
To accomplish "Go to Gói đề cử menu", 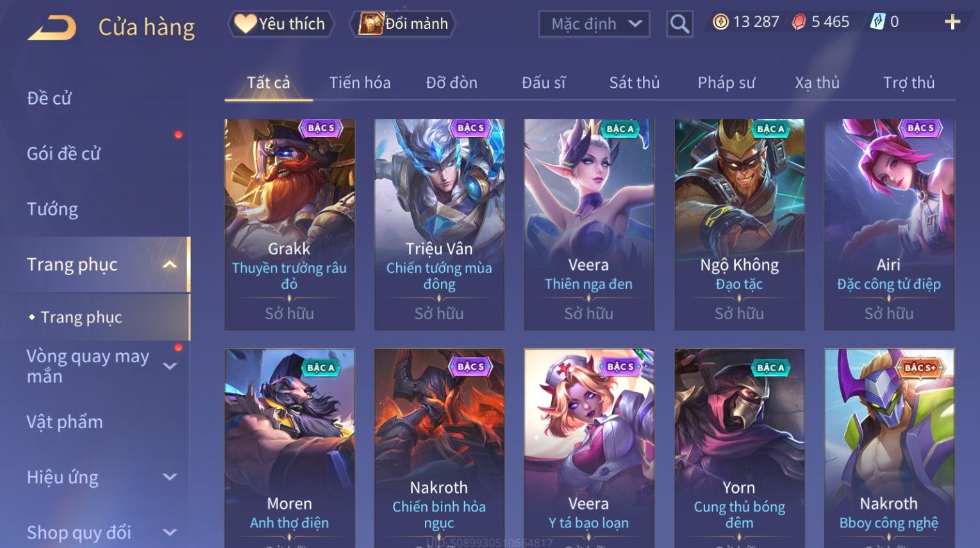I will coord(63,154).
